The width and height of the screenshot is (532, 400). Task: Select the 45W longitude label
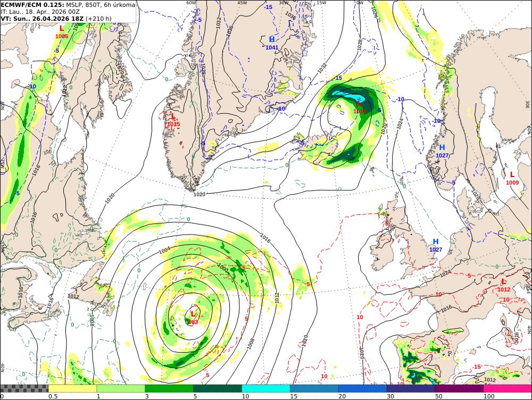(x=242, y=3)
